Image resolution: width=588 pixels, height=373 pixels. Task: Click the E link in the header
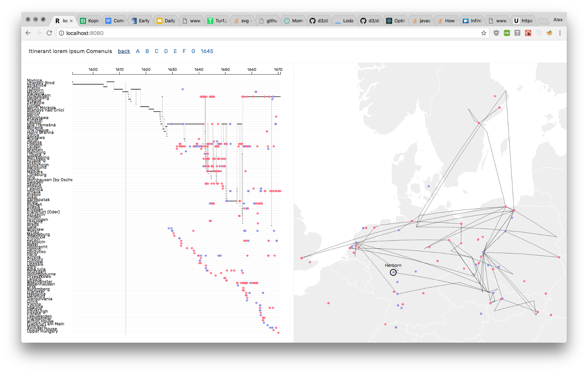(175, 51)
